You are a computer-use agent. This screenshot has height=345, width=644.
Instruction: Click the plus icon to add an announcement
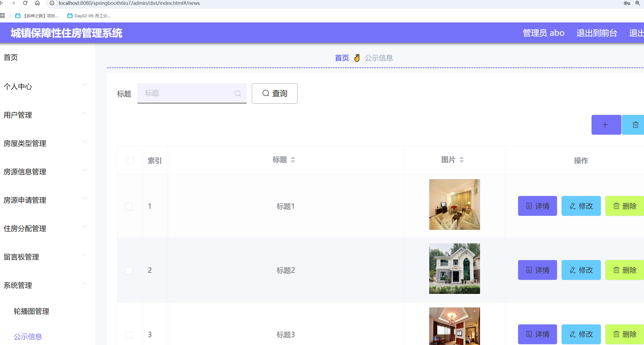coord(606,125)
